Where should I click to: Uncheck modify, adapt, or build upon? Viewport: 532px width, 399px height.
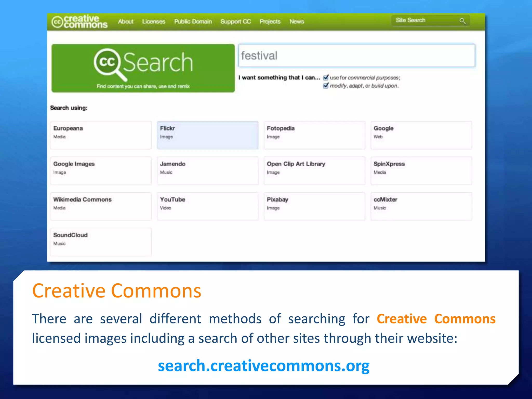(326, 85)
